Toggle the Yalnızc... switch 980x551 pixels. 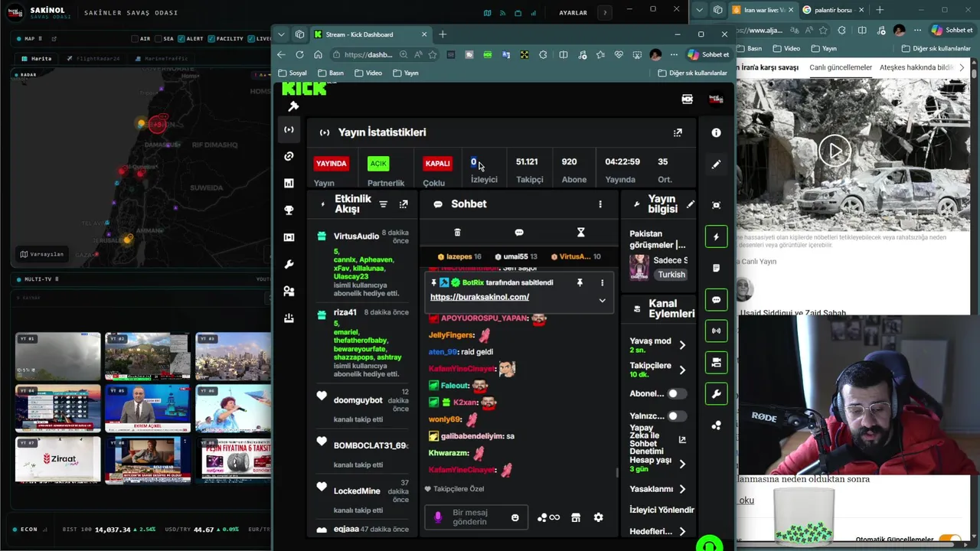point(676,416)
